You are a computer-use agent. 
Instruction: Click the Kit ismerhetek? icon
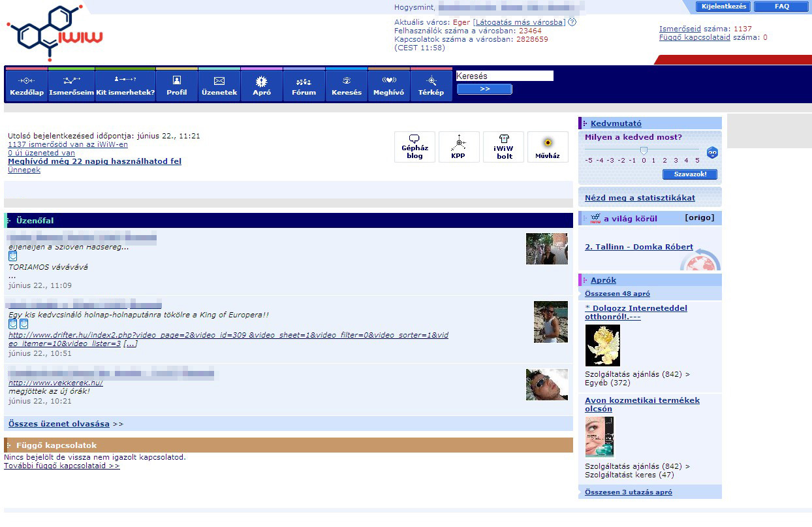124,80
